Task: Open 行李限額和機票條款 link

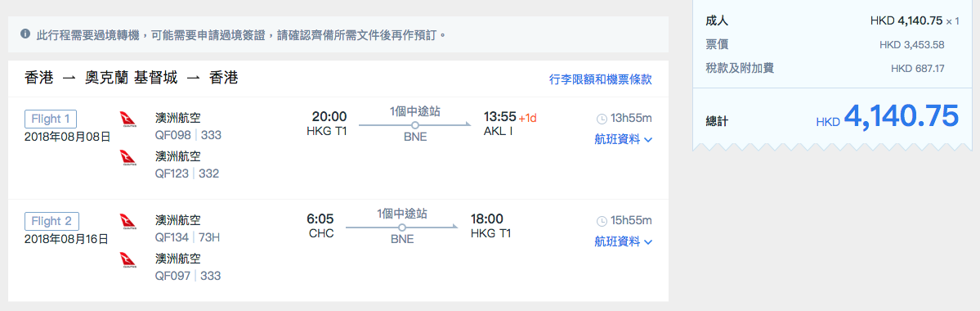Action: click(600, 80)
